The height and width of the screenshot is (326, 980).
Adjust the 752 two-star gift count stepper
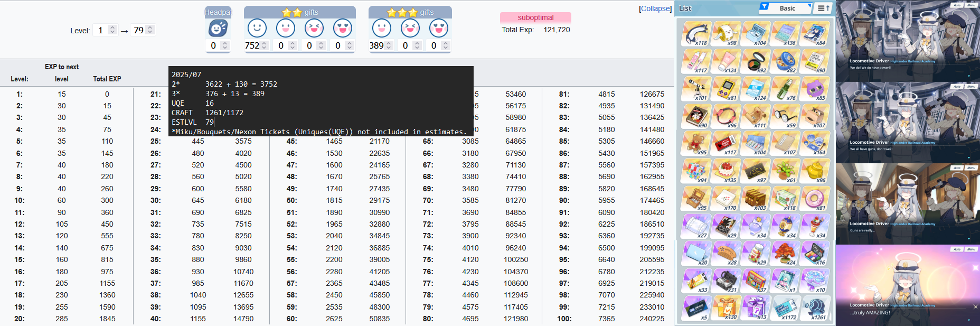265,45
